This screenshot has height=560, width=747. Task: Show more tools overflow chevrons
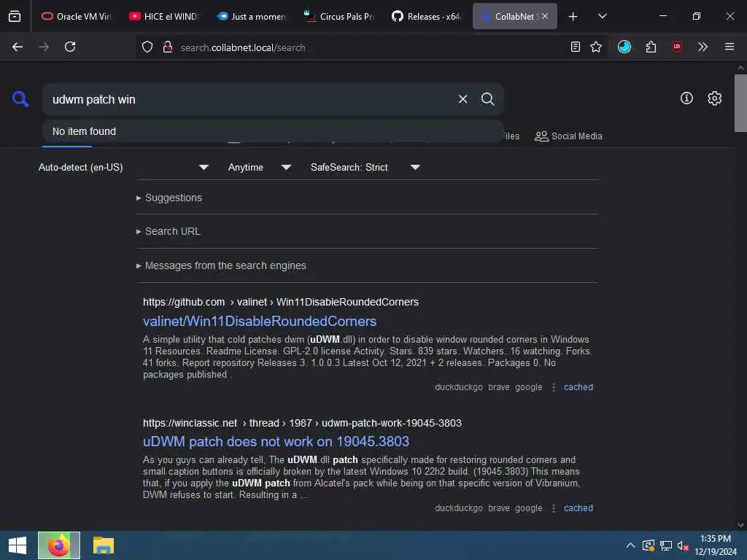click(x=703, y=47)
